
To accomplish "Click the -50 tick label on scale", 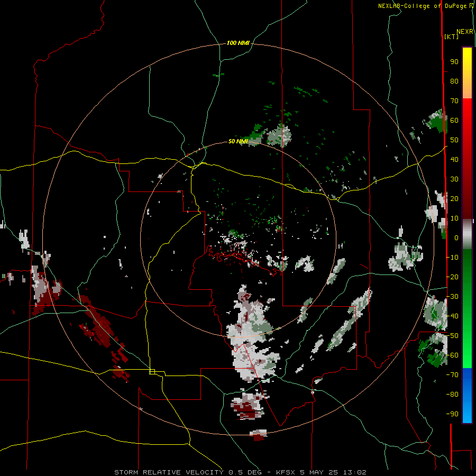I will [x=452, y=336].
